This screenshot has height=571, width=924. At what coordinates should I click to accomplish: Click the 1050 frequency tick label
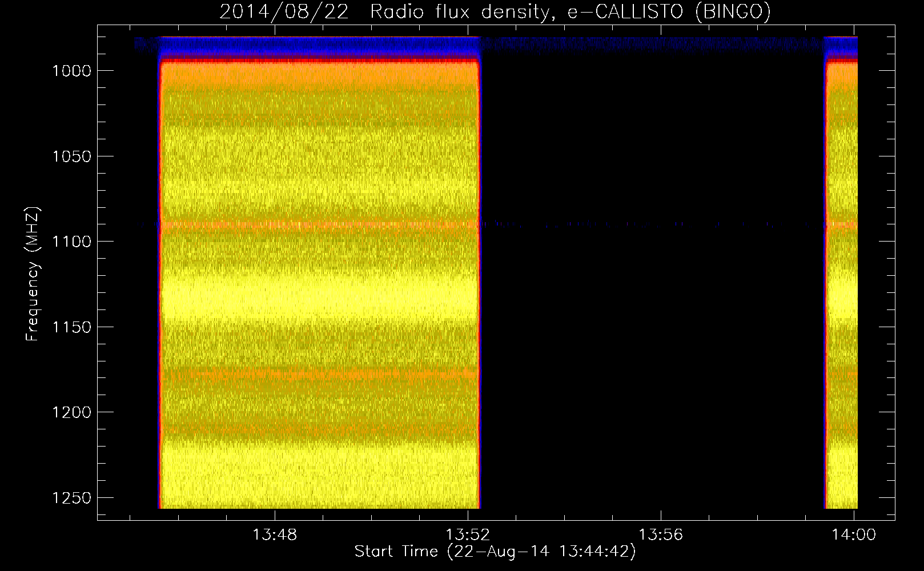pos(71,156)
